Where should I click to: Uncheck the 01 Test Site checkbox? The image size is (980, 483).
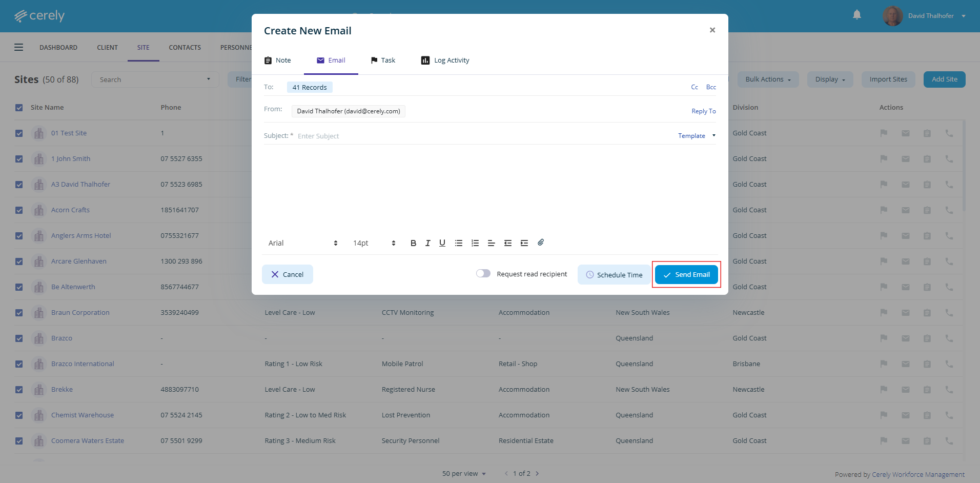tap(19, 133)
